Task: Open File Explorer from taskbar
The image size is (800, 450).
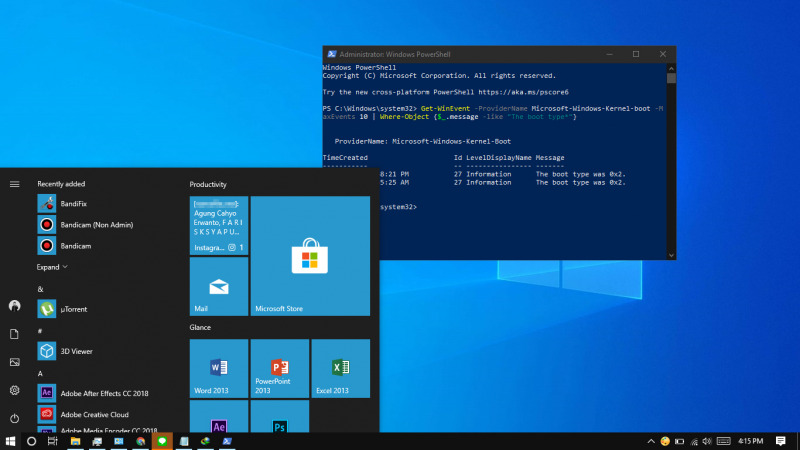Action: (75, 441)
